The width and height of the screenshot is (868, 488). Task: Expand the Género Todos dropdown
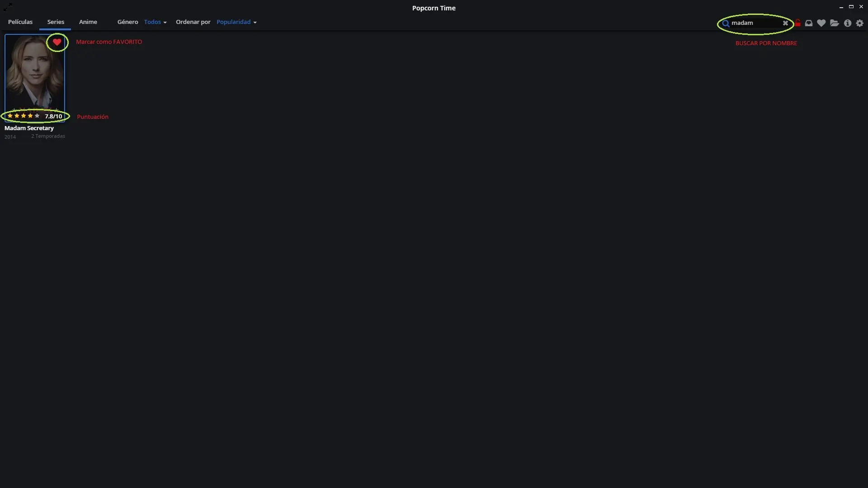(x=155, y=22)
